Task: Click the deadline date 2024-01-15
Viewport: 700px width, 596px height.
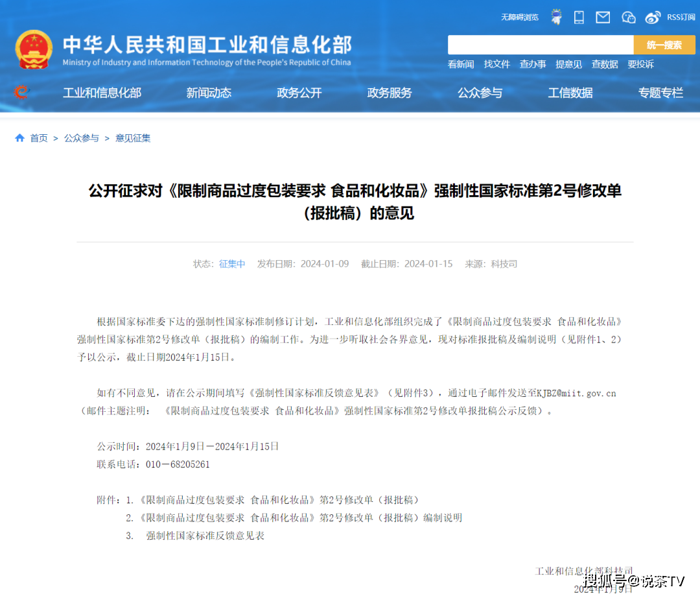Action: point(428,264)
